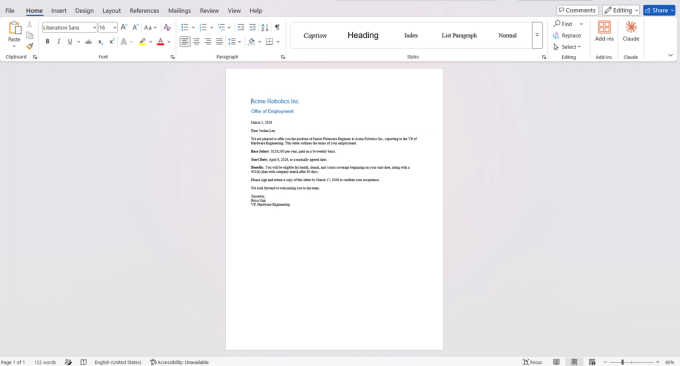Viewport: 680px width, 366px height.
Task: Open the Select dropdown in Editing
Action: tap(567, 47)
